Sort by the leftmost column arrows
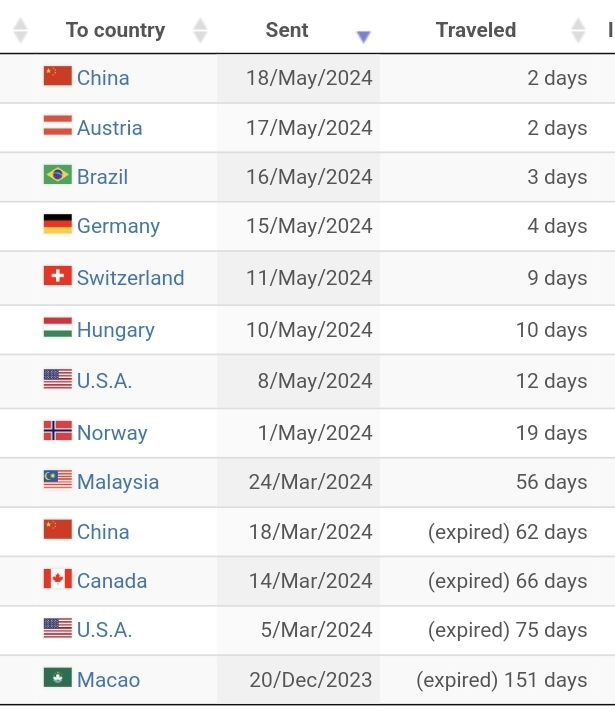The height and width of the screenshot is (716, 615). click(21, 31)
